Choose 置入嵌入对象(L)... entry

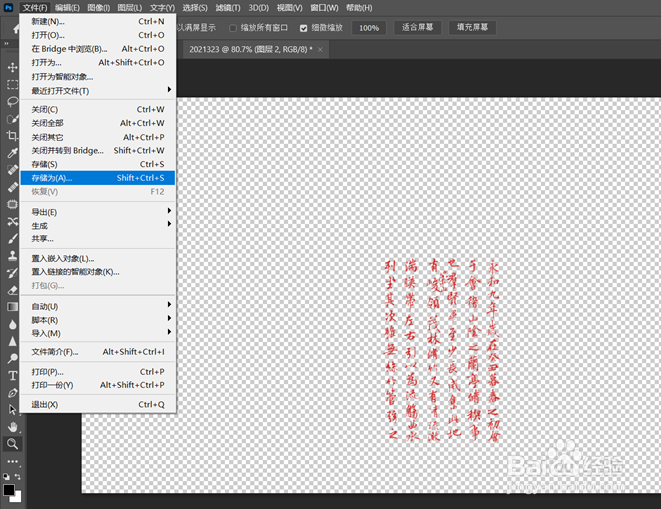[98, 259]
